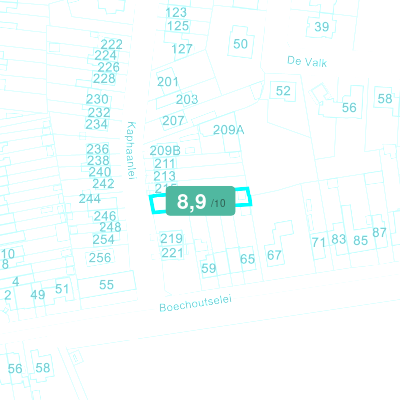Click parcel number 52
This screenshot has height=400, width=400.
click(x=283, y=91)
